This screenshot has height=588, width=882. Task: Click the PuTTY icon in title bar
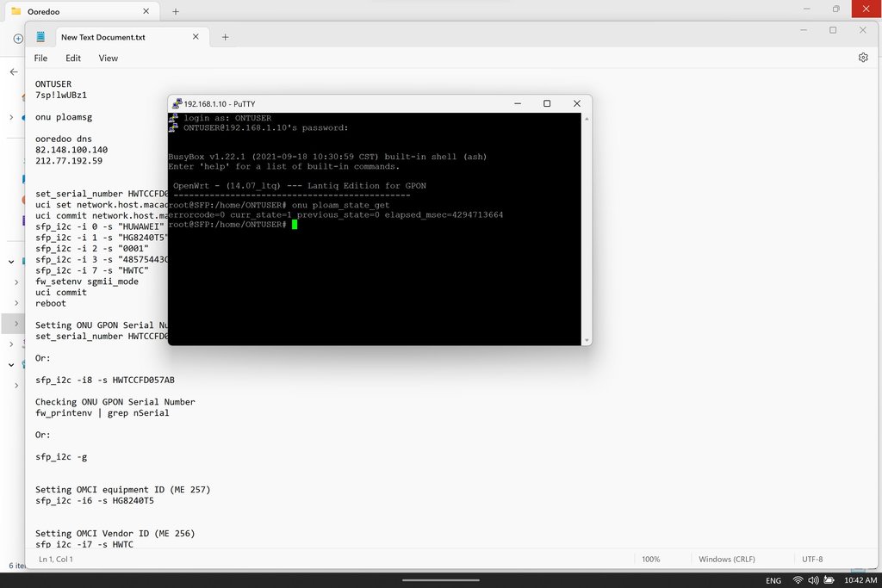point(177,103)
